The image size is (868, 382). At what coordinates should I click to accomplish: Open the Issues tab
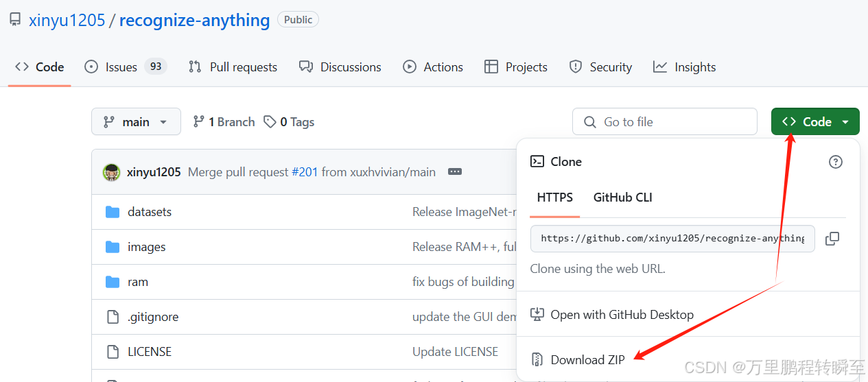pyautogui.click(x=121, y=67)
